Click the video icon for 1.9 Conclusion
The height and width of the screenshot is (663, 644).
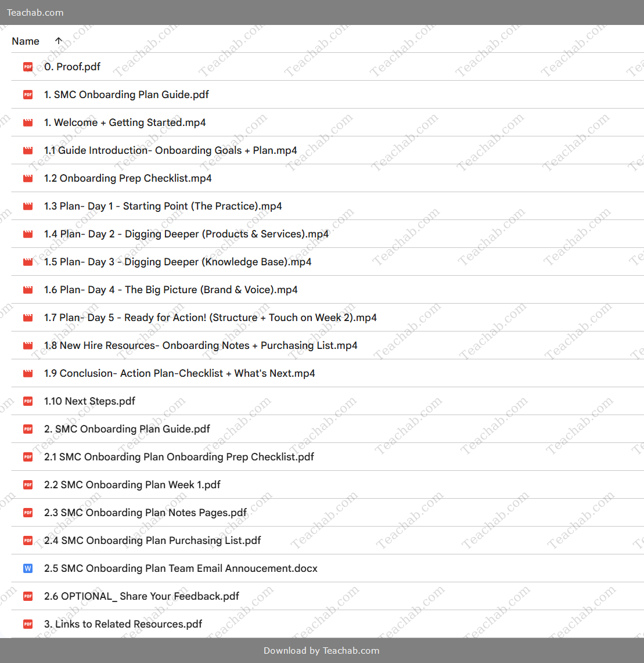coord(28,374)
